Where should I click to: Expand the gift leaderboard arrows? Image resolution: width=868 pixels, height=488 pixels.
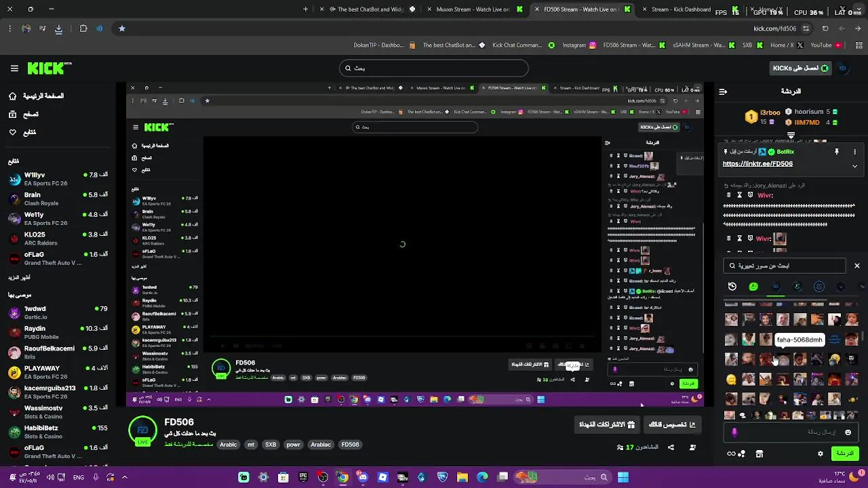[791, 135]
